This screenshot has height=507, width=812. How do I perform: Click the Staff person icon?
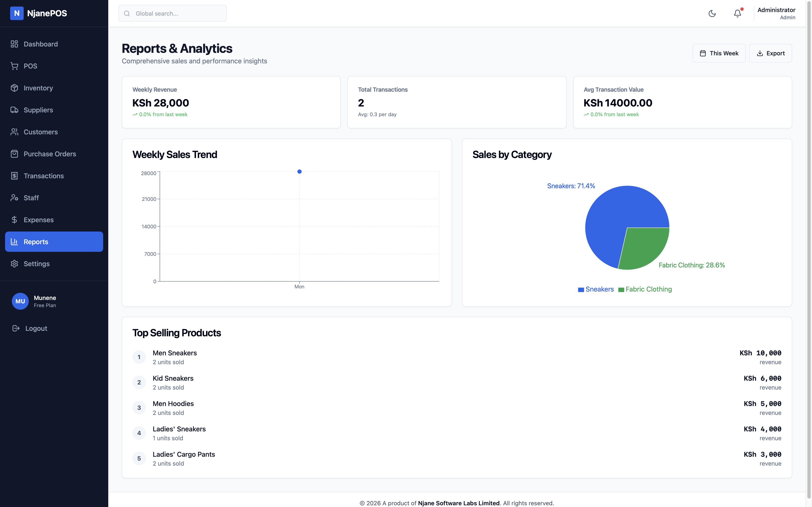point(14,198)
